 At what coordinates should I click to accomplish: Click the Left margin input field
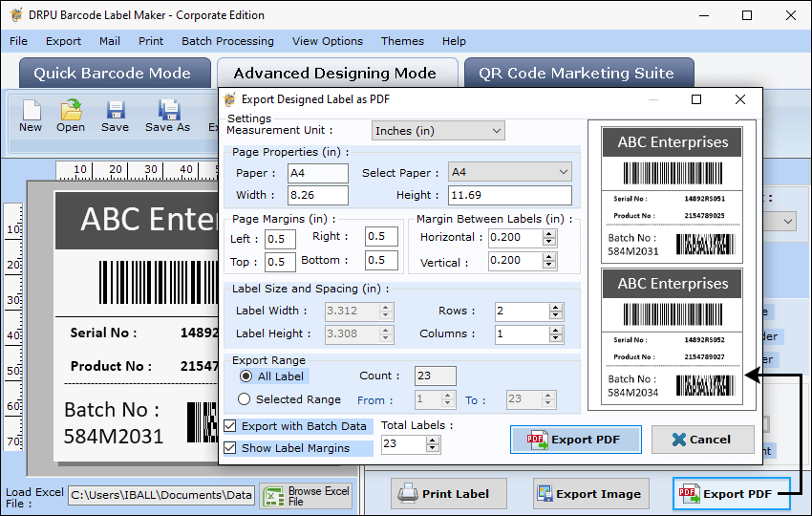(280, 239)
